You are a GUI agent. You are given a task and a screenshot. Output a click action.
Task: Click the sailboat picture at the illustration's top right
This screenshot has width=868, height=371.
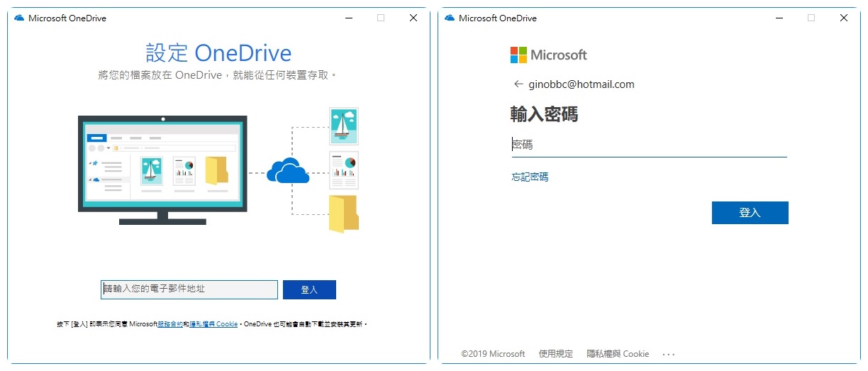click(x=344, y=126)
